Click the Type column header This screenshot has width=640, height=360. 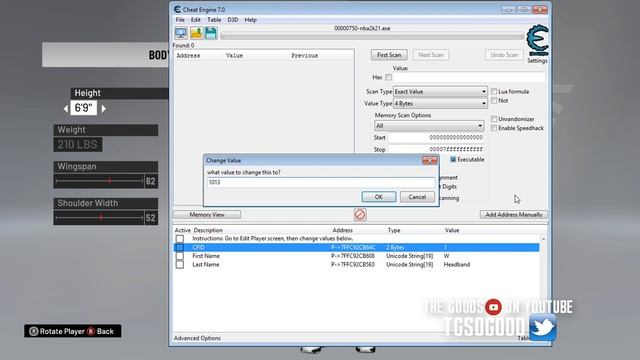coord(394,230)
